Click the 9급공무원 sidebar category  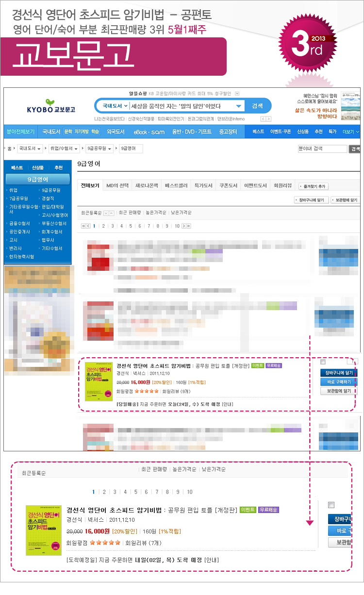[x=51, y=190]
